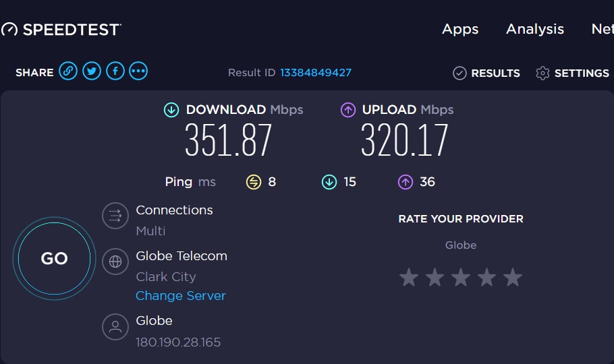This screenshot has height=364, width=614.
Task: Share result on Facebook
Action: pos(115,71)
